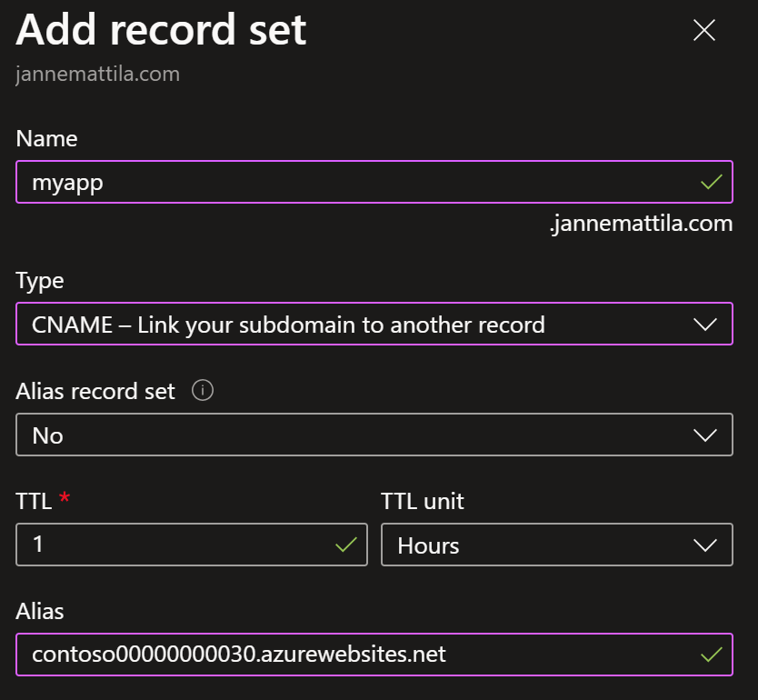758x700 pixels.
Task: Click the green checkmark in Alias field
Action: (x=711, y=655)
